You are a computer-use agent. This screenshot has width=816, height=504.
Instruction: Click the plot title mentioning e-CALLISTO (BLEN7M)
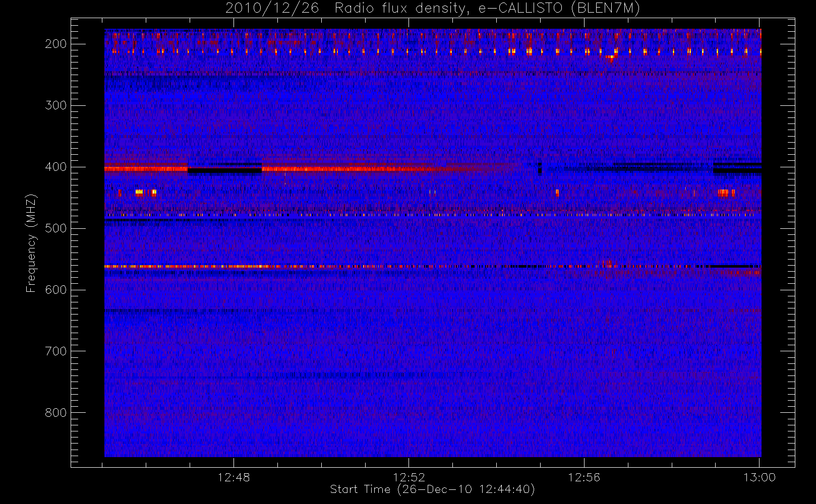pos(433,9)
